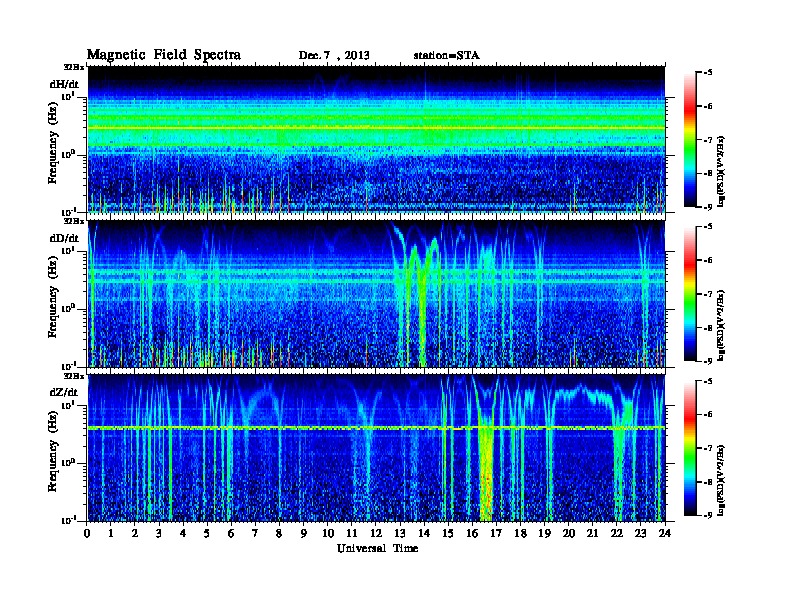Click the 'dD/dt' panel label
The width and height of the screenshot is (792, 612).
click(x=64, y=238)
